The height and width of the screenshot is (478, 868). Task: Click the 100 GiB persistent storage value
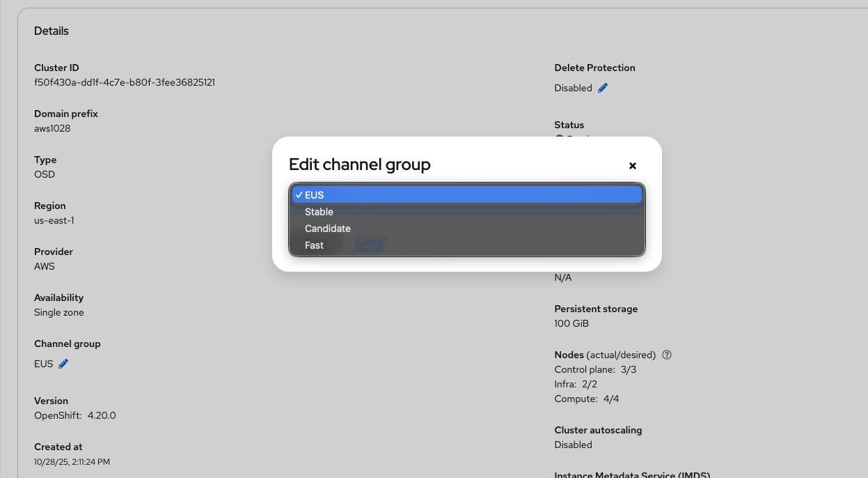coord(571,323)
